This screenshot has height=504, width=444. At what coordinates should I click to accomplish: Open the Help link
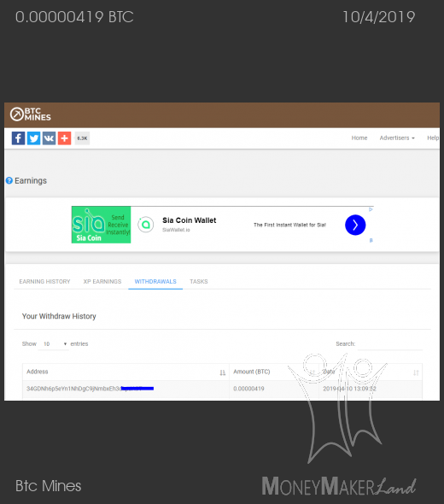click(x=433, y=138)
